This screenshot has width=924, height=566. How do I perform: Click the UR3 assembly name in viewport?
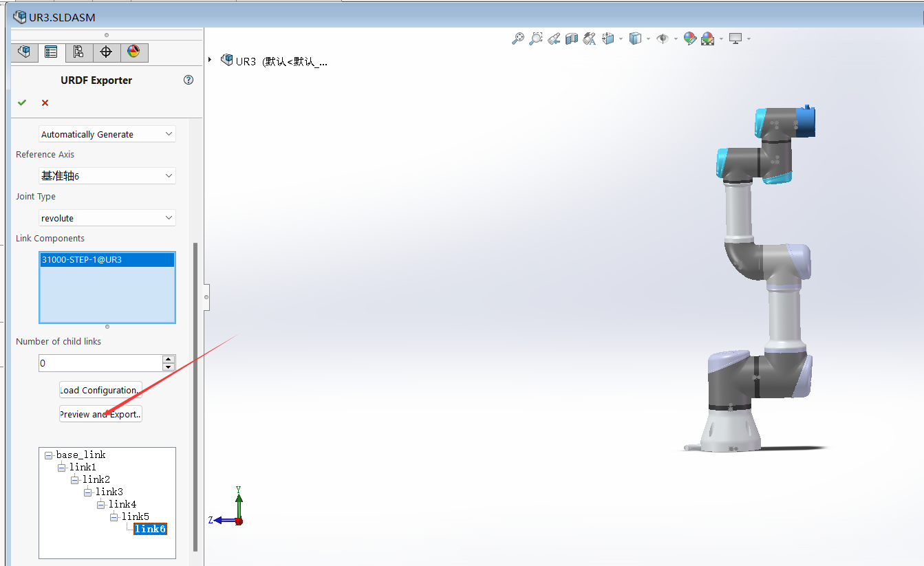tap(281, 61)
